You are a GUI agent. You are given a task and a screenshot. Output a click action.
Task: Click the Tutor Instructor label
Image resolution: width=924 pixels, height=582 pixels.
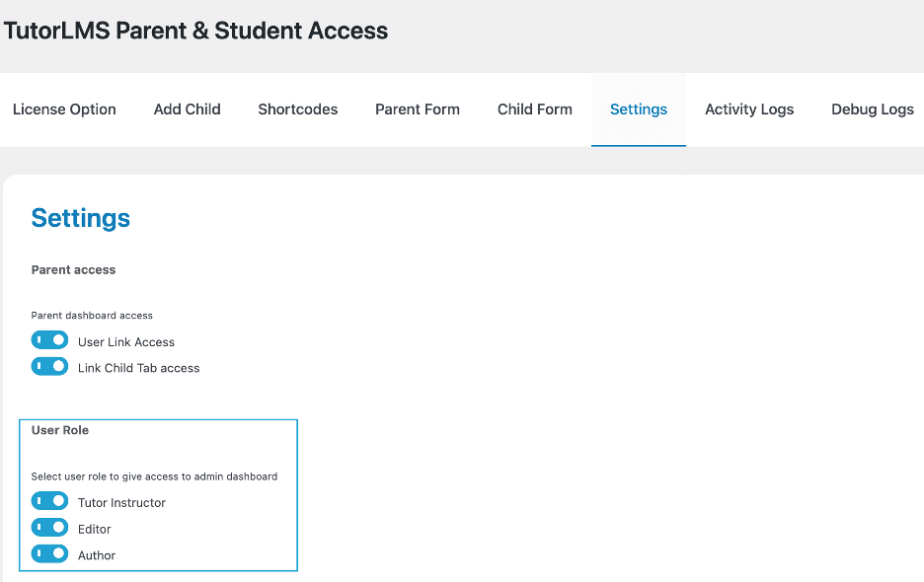click(x=121, y=503)
